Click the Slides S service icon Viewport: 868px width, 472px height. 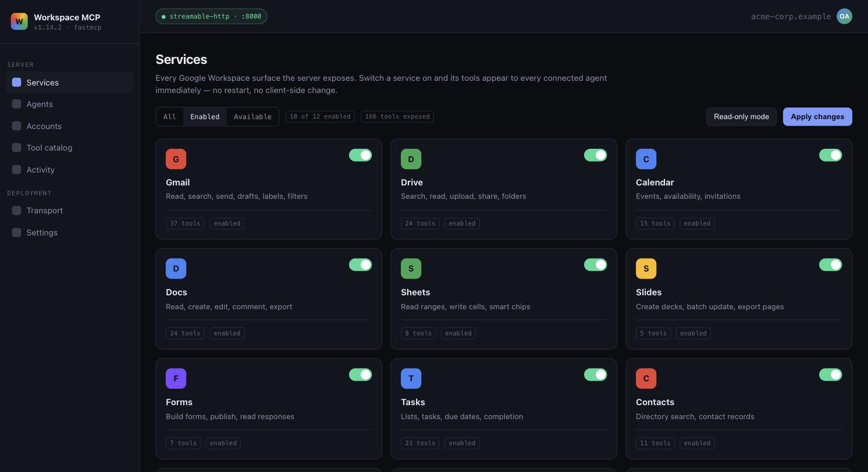point(646,269)
